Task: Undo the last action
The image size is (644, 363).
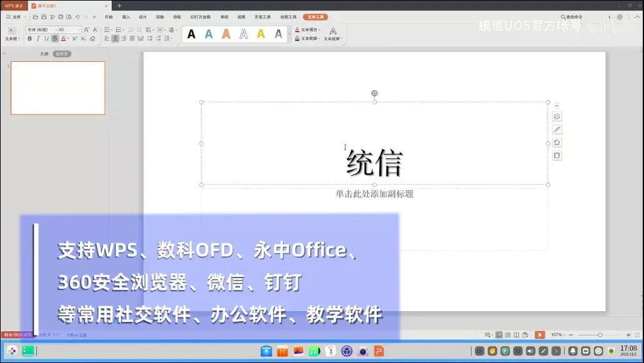Action: click(x=77, y=17)
